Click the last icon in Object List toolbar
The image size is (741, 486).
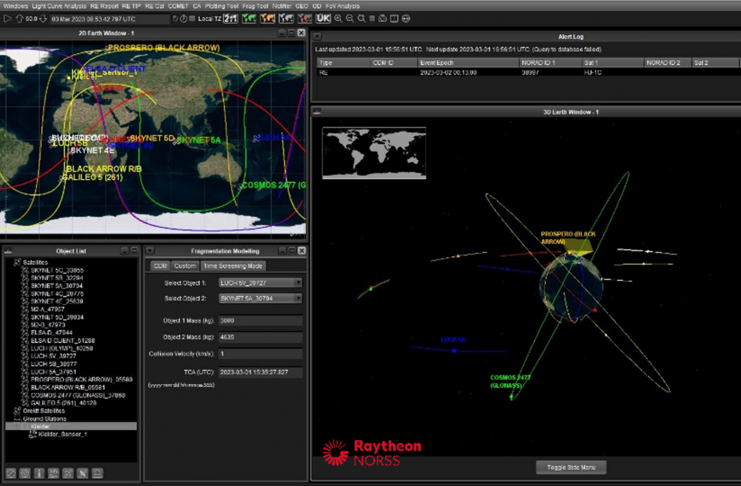98,473
